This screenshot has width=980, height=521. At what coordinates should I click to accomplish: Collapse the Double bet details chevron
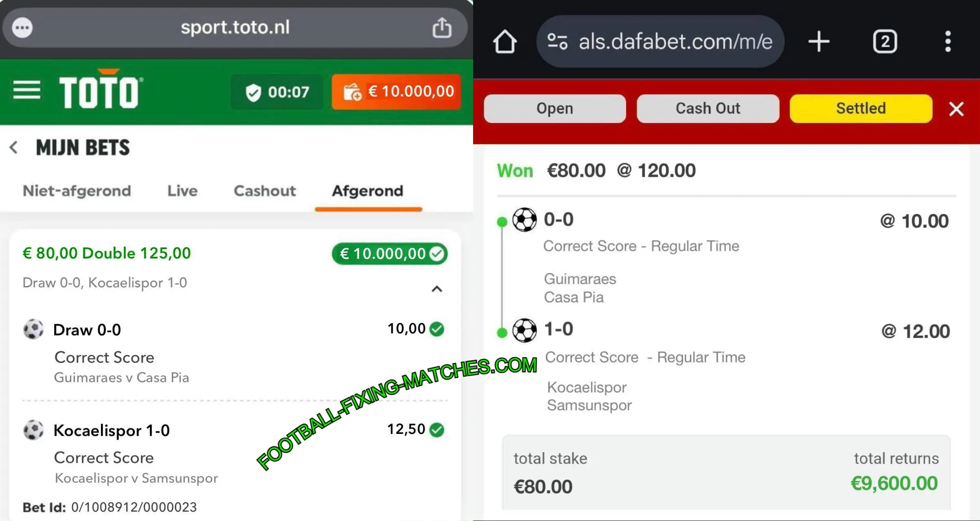(436, 289)
